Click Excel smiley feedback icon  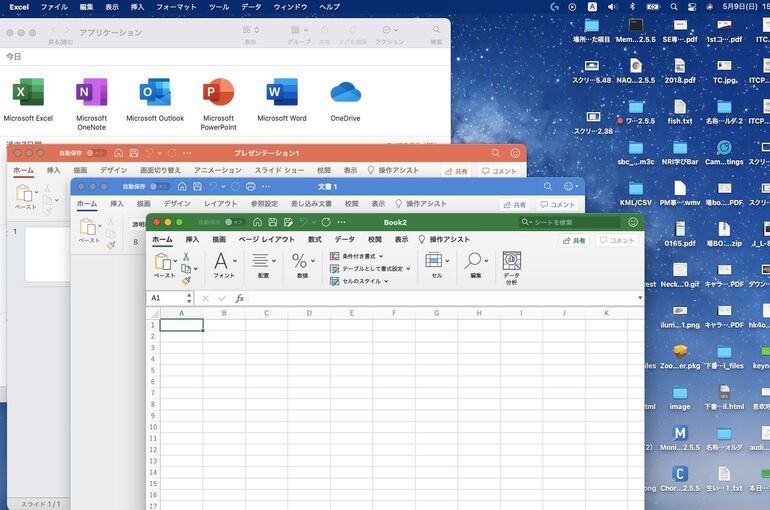click(633, 222)
